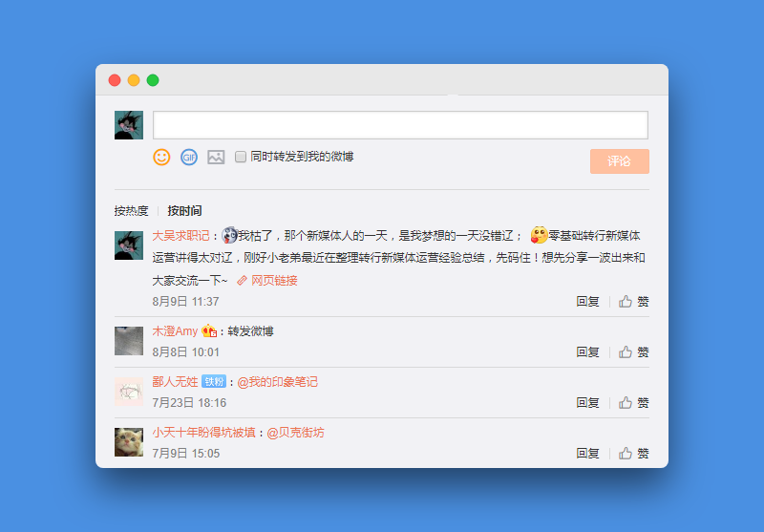
Task: Click the crown badge next to 木澄Amy
Action: click(209, 330)
